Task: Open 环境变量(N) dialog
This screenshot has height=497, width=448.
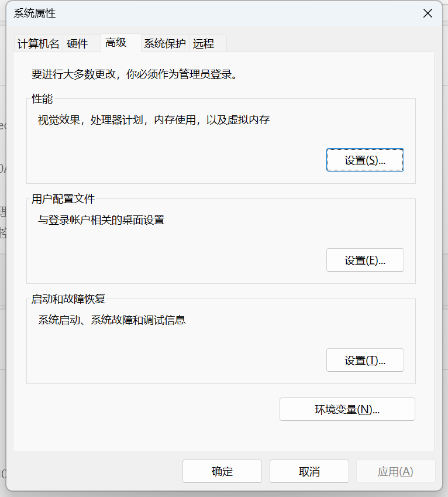Action: [347, 409]
